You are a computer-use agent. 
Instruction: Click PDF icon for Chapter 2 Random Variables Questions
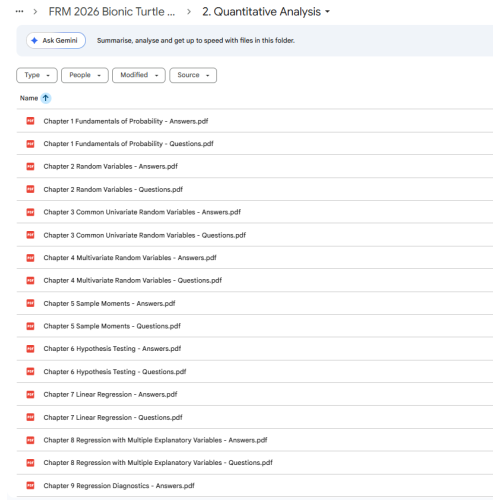coord(30,189)
